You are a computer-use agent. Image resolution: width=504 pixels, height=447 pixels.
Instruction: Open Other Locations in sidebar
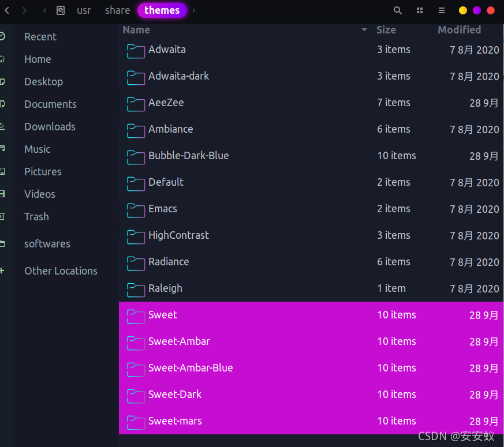61,271
